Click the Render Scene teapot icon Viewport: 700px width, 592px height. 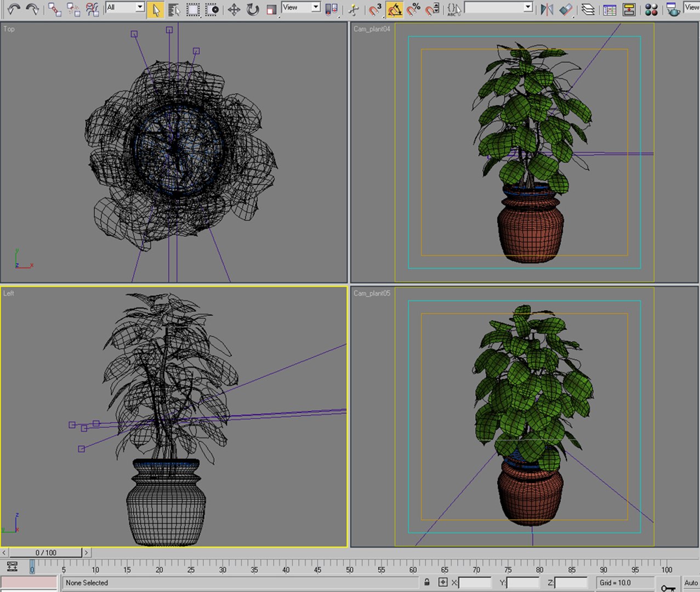tap(673, 9)
